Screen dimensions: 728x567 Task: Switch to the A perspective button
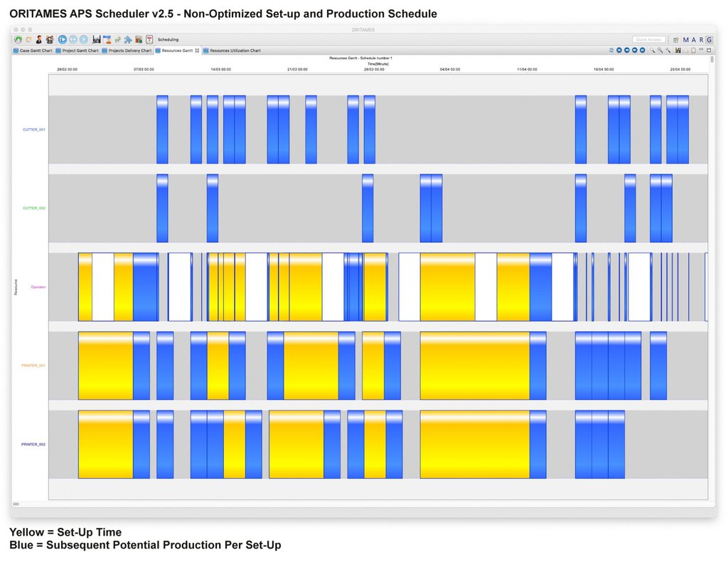click(694, 40)
